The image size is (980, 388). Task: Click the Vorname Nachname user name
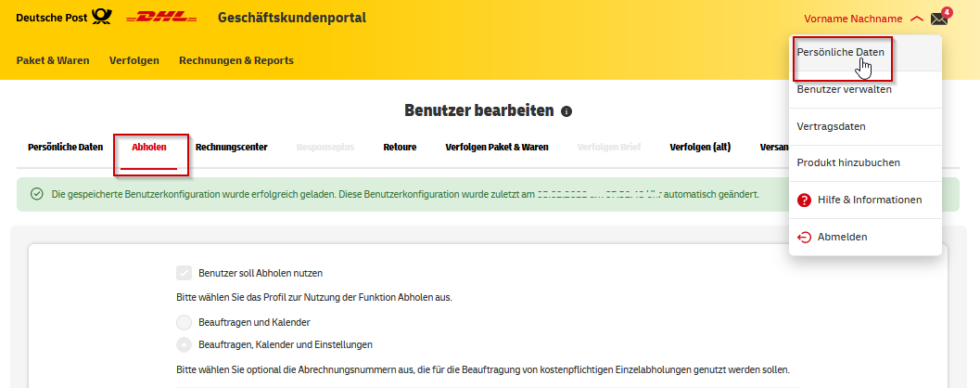tap(853, 19)
